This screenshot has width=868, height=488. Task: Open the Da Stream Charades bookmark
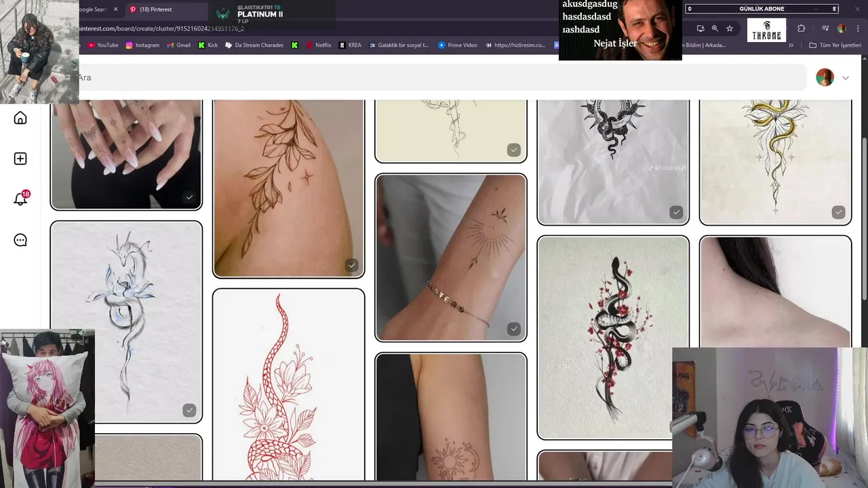pos(254,45)
